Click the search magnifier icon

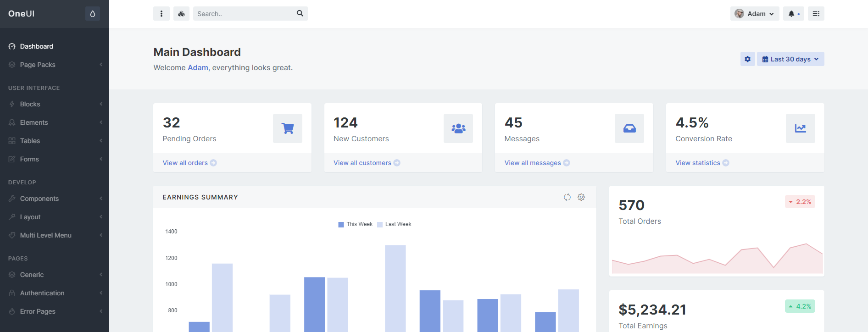tap(300, 13)
